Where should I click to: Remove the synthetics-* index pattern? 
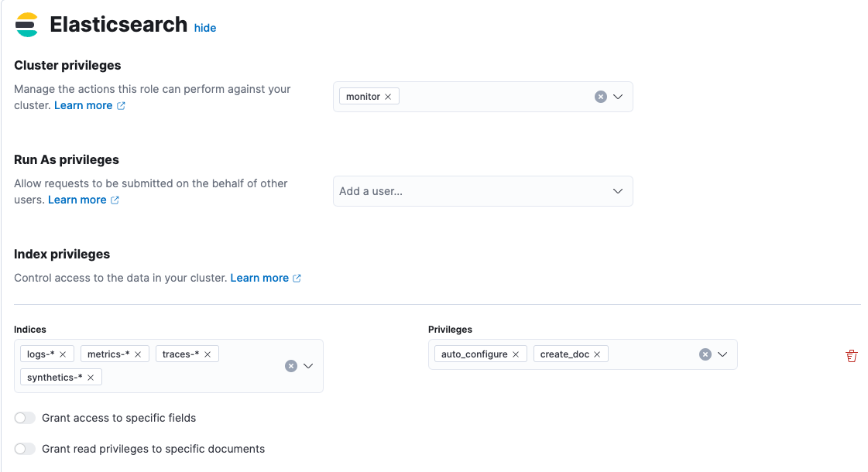click(91, 377)
